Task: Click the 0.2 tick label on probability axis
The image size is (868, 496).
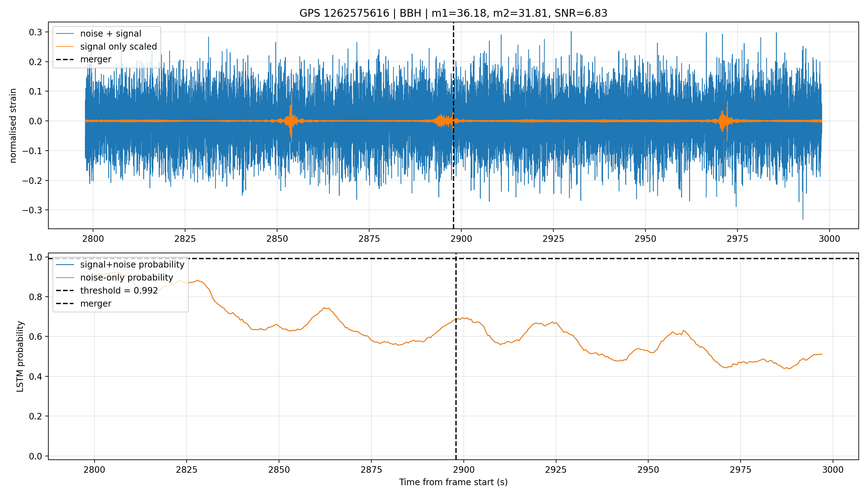Action: click(x=35, y=416)
